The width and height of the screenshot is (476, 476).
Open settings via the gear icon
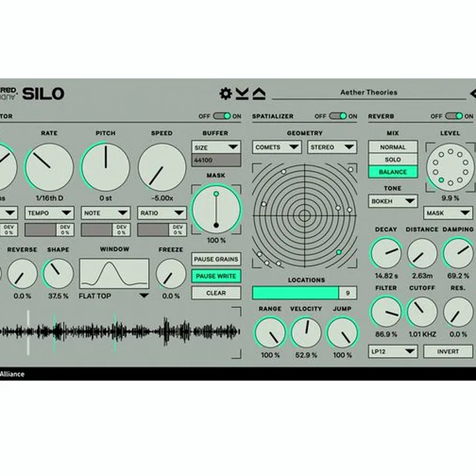click(x=225, y=93)
